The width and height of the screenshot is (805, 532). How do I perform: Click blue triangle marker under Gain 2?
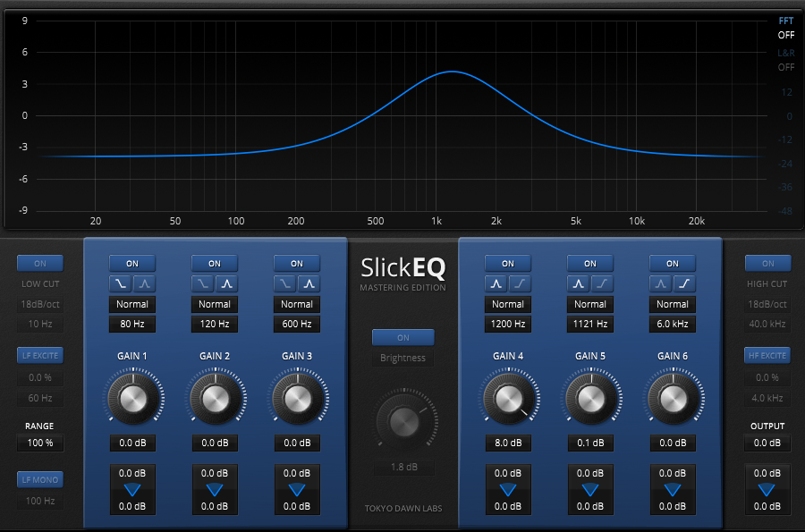215,490
